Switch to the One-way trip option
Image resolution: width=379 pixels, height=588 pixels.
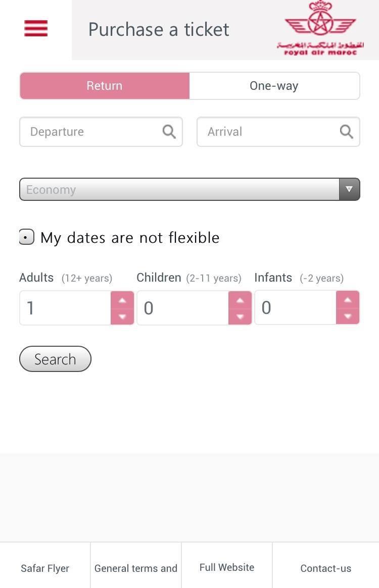click(x=274, y=86)
